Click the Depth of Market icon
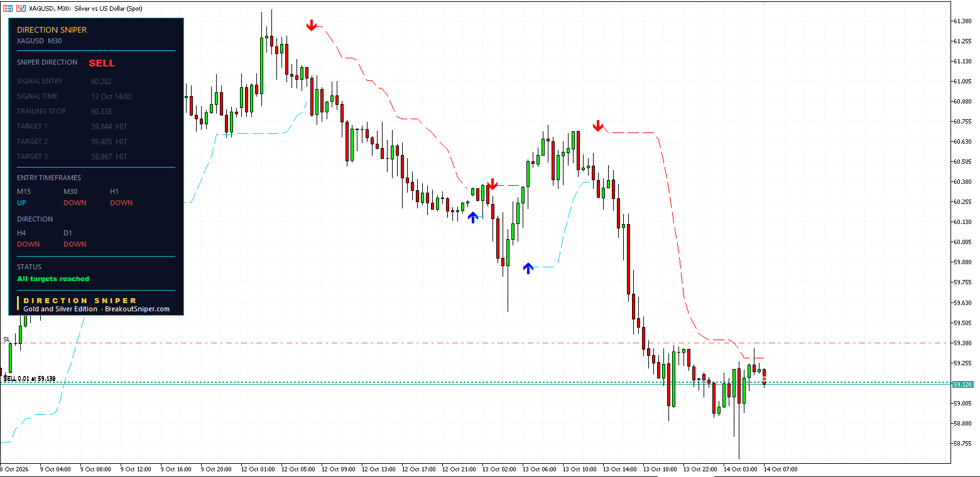Image resolution: width=980 pixels, height=477 pixels. tap(20, 8)
